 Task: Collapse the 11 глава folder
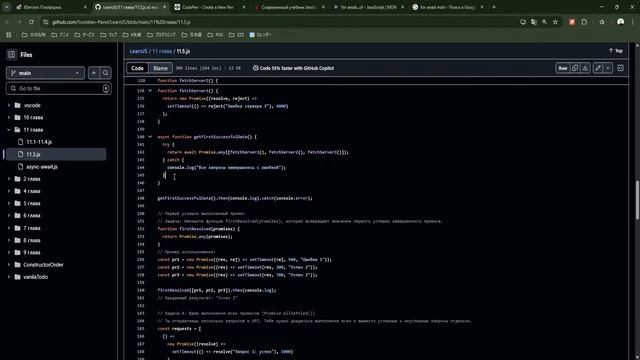tap(9, 130)
